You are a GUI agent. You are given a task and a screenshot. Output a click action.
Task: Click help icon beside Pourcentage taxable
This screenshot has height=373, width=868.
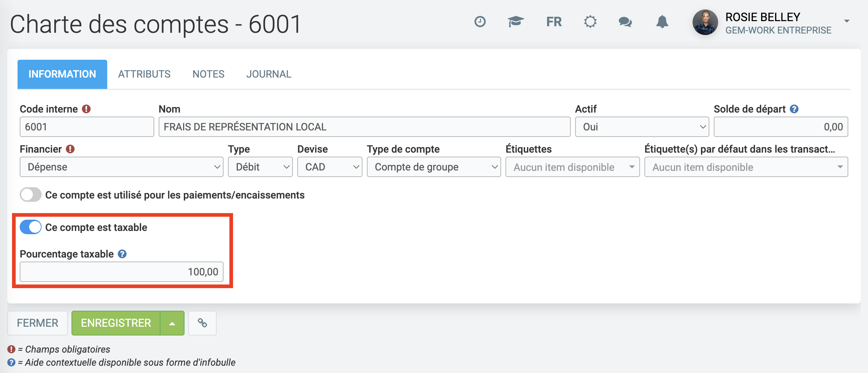(123, 254)
